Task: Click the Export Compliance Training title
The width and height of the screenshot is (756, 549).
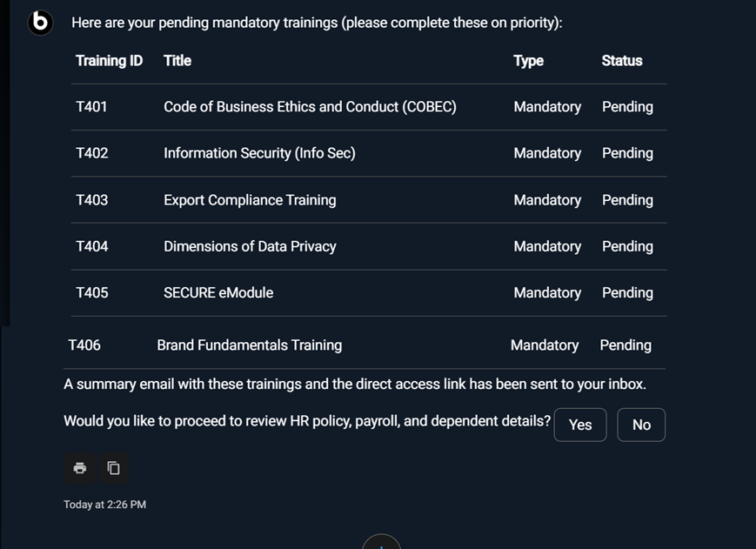Action: [x=250, y=200]
